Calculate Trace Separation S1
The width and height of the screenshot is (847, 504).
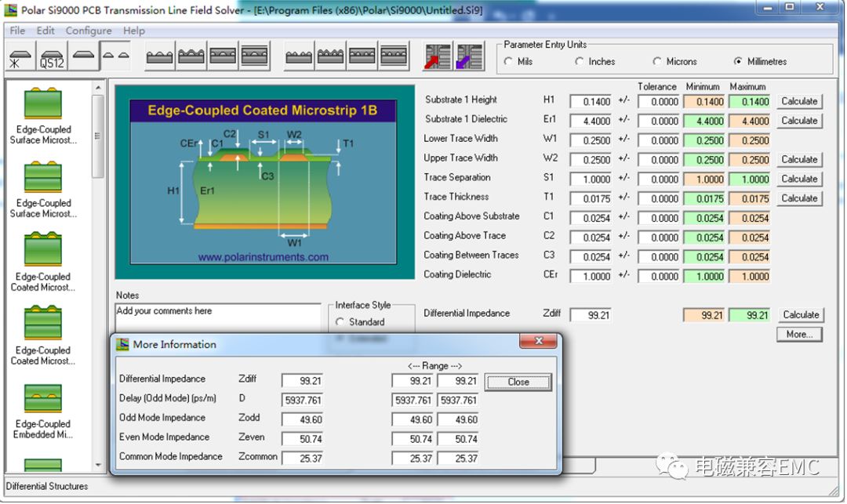(x=799, y=179)
